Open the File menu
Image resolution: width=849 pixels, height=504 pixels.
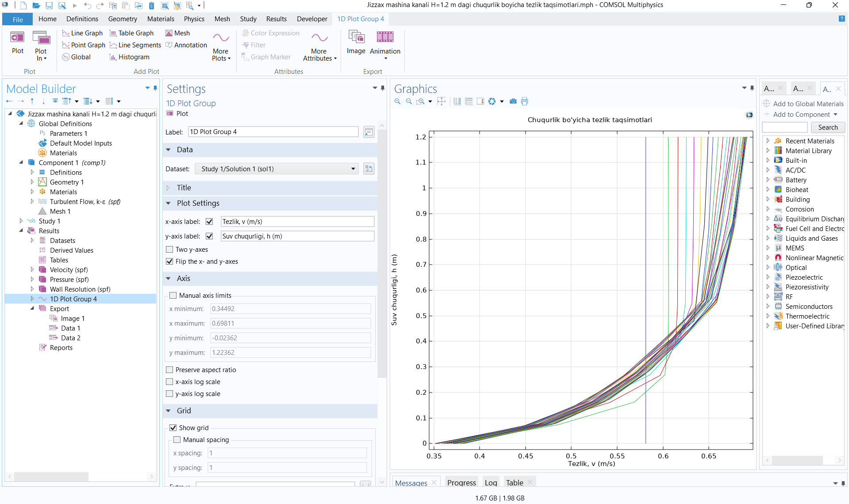click(18, 19)
